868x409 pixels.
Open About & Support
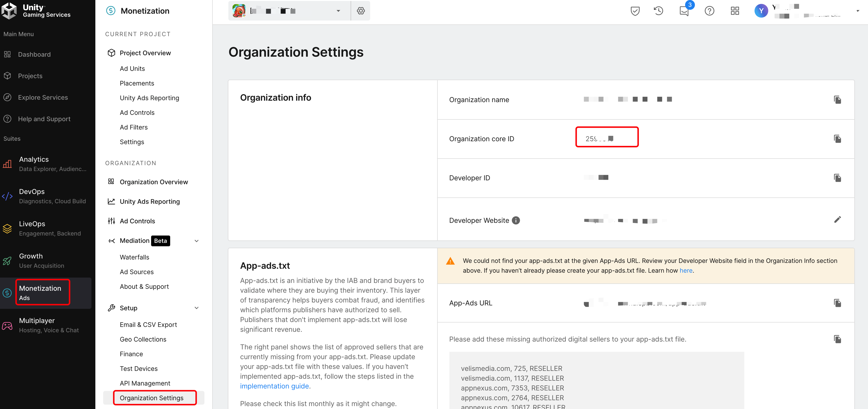pos(144,286)
